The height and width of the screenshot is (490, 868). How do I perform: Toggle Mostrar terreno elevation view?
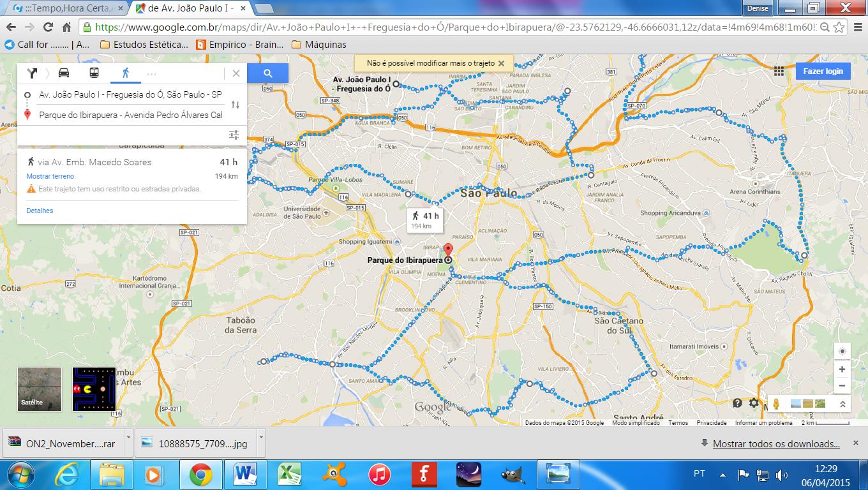(x=50, y=176)
